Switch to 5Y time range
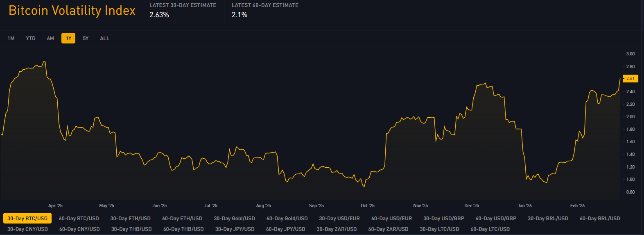Screen dimensions: 644x235 point(86,39)
